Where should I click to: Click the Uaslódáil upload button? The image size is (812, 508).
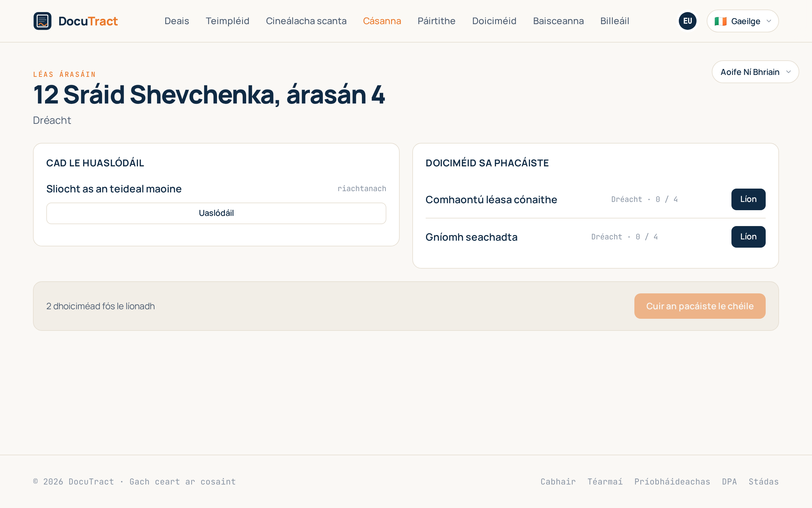click(x=216, y=213)
